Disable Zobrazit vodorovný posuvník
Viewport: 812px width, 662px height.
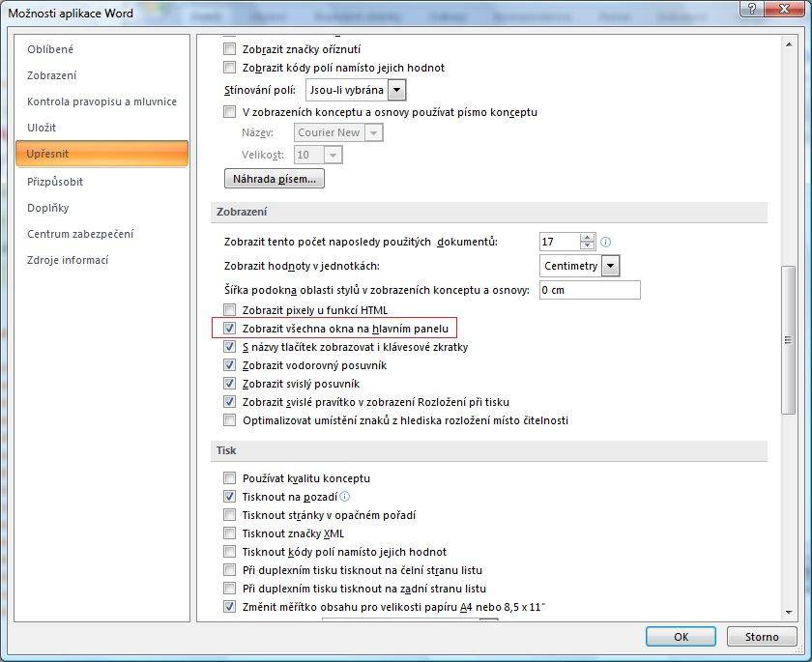[229, 365]
